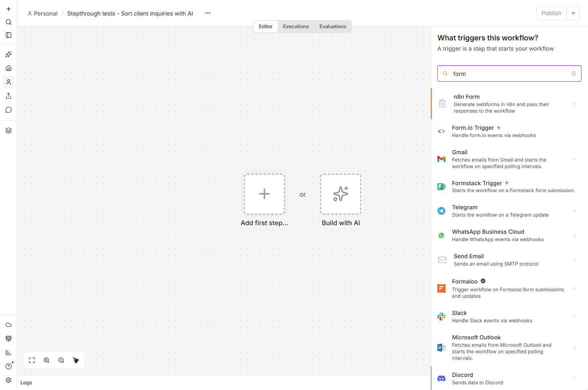This screenshot has width=588, height=390.
Task: Click the stacked layers icon in sidebar
Action: [x=9, y=131]
